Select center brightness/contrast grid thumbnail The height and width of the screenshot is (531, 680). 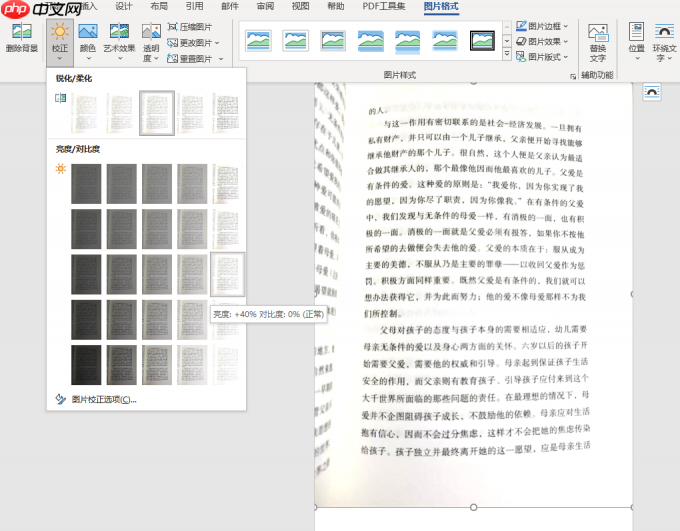157,274
